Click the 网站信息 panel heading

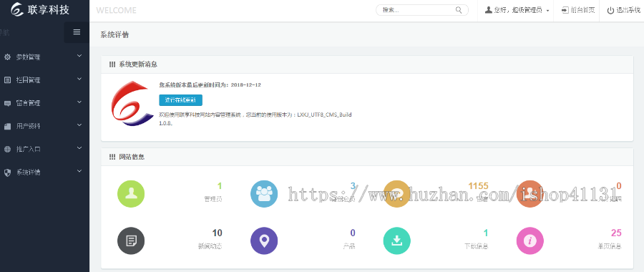click(132, 157)
